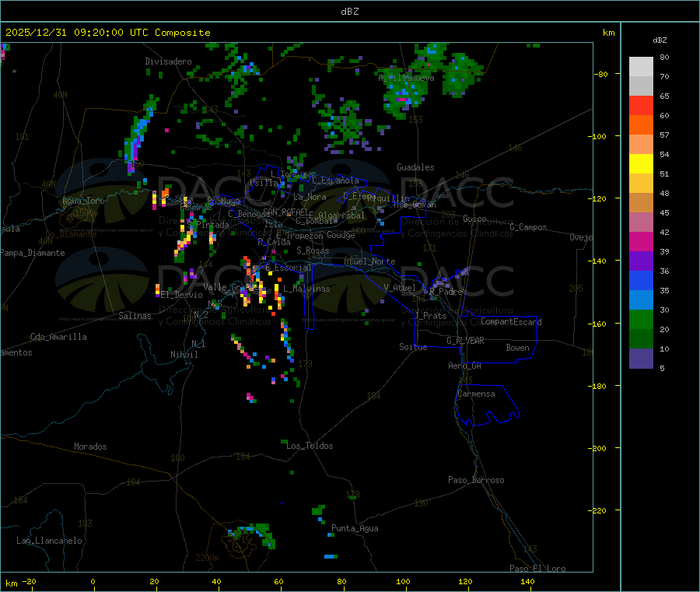Click the El_Desvio location label
The image size is (700, 592).
(x=182, y=295)
